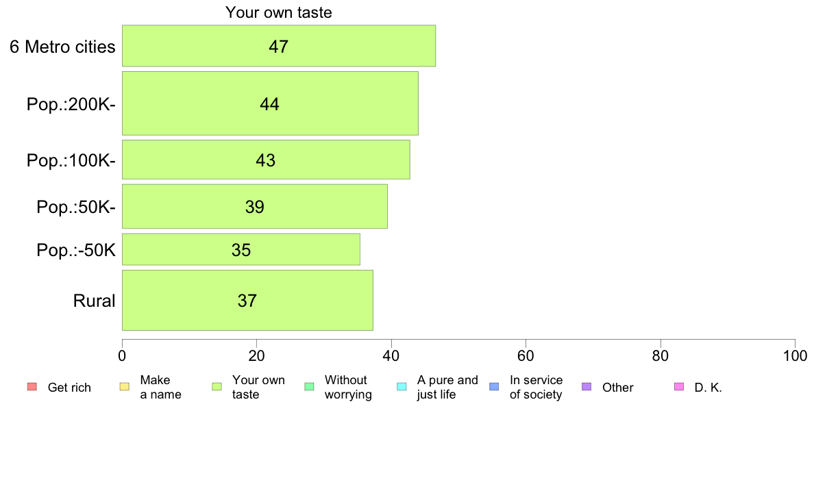Click the chart title Your own taste
This screenshot has width=814, height=504.
point(279,12)
